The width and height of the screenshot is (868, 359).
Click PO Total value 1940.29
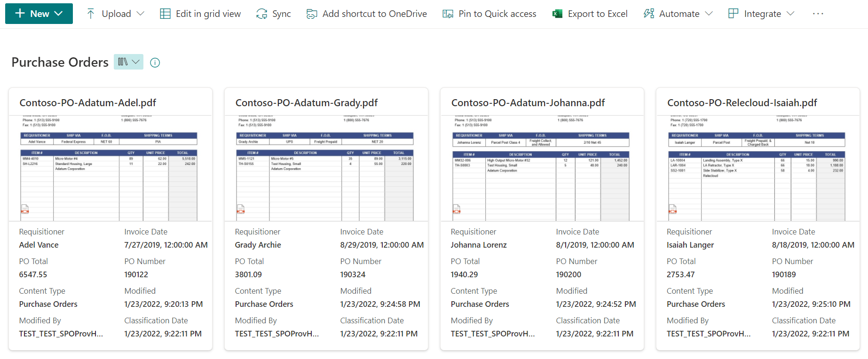(465, 274)
